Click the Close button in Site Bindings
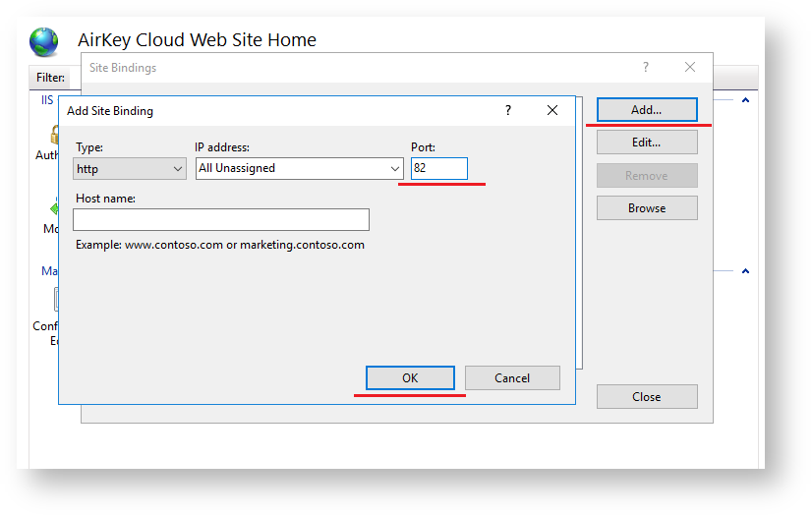812x516 pixels. 647,397
